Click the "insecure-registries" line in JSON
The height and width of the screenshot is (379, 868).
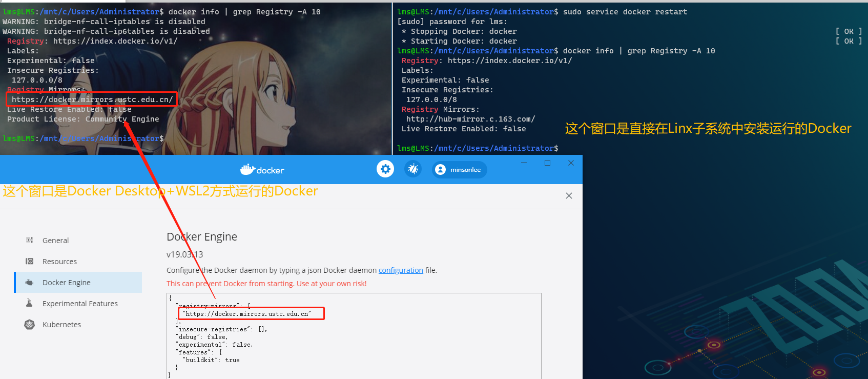[221, 329]
